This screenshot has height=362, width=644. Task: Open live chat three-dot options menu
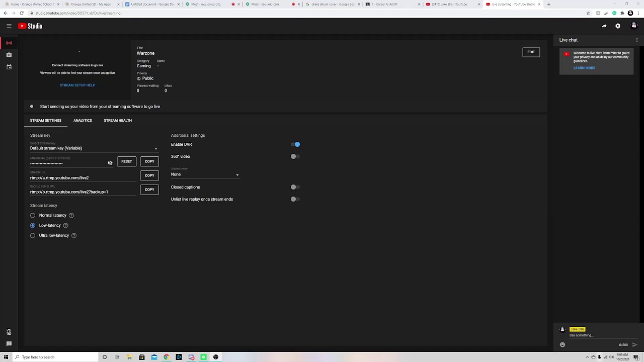click(637, 40)
